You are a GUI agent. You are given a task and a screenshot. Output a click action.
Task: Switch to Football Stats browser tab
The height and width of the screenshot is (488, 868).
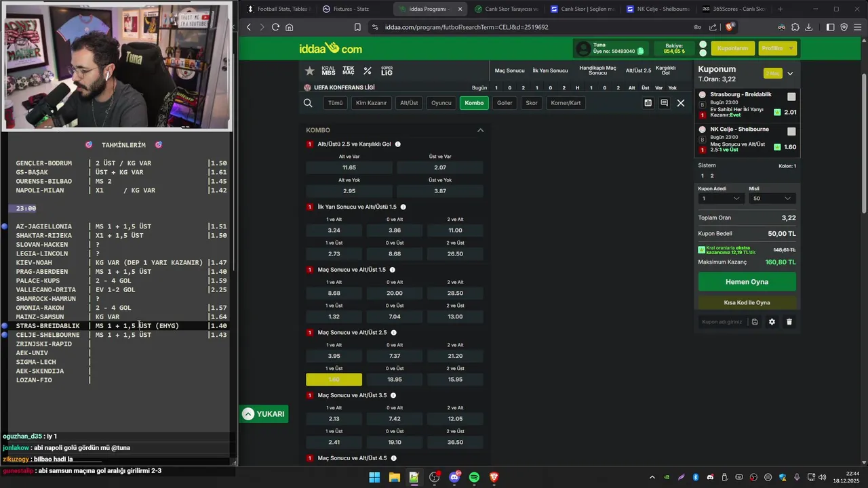point(278,9)
